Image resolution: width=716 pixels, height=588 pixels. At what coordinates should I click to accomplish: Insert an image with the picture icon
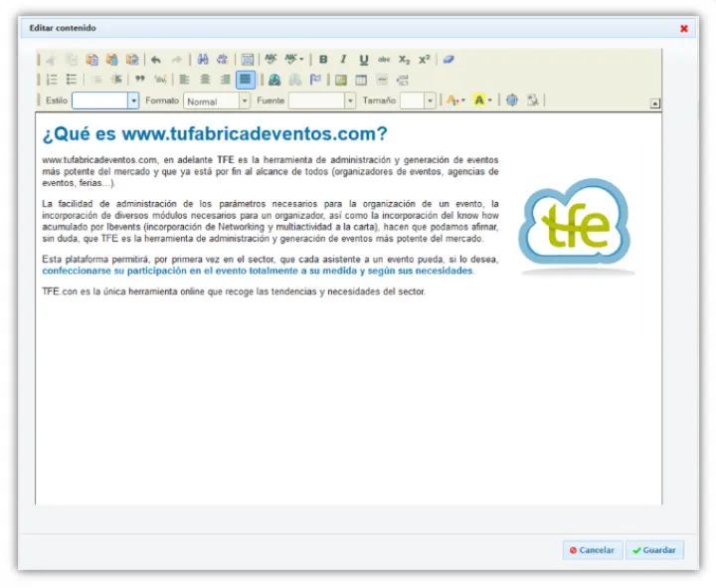(341, 80)
